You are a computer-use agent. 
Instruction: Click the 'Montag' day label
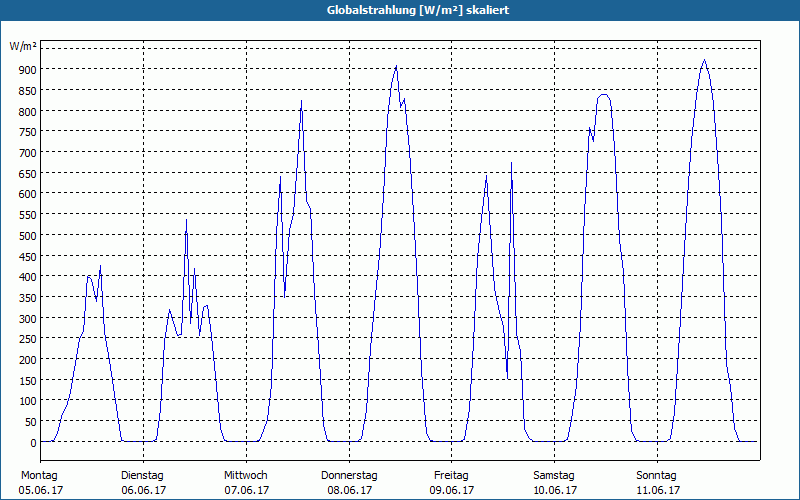pos(40,476)
